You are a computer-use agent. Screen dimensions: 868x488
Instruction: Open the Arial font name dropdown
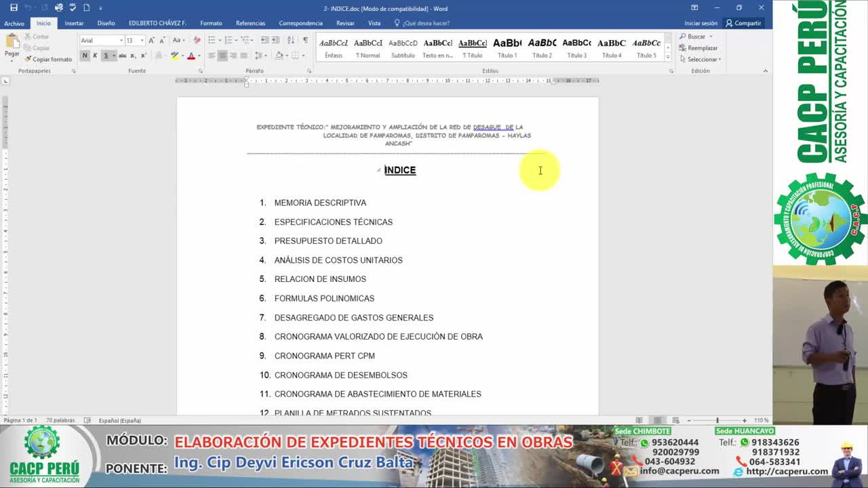[121, 41]
